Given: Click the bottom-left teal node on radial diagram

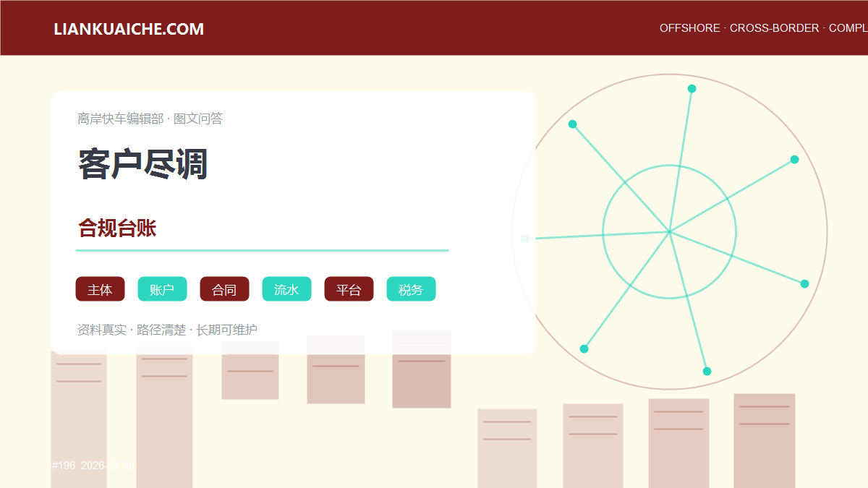Looking at the screenshot, I should tap(584, 349).
